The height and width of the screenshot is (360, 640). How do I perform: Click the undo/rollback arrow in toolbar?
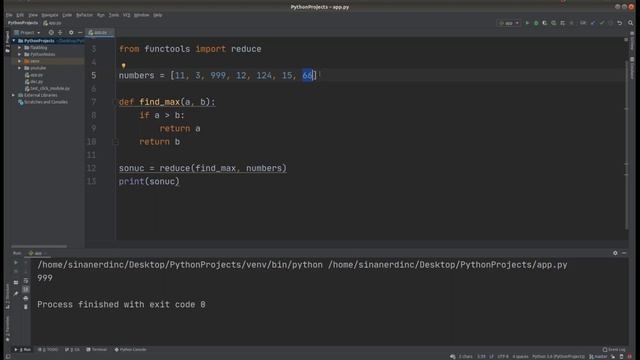[x=620, y=23]
